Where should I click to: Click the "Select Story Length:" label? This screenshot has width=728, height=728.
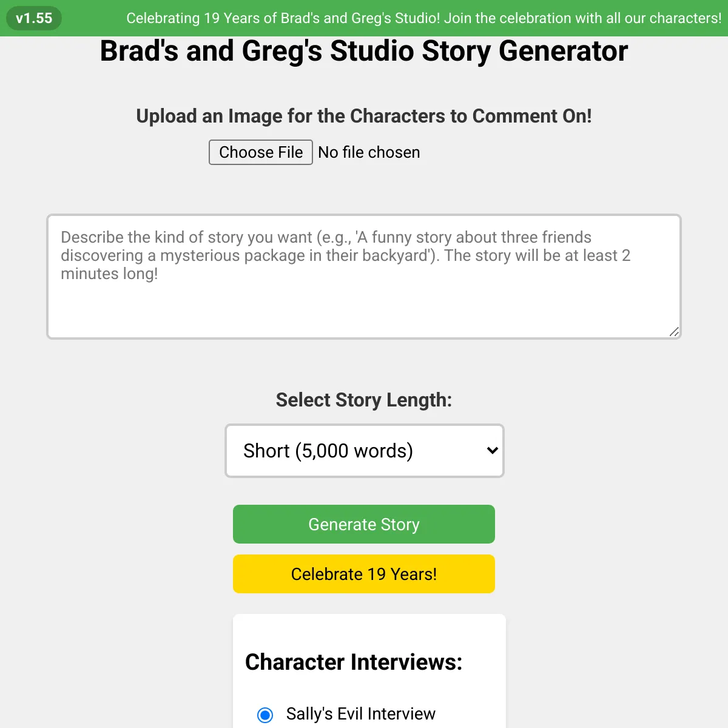pyautogui.click(x=364, y=400)
